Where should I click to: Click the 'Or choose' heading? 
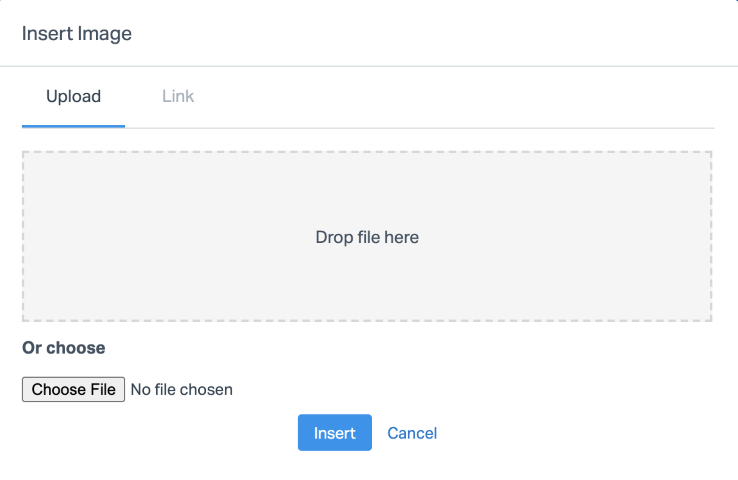tap(63, 348)
